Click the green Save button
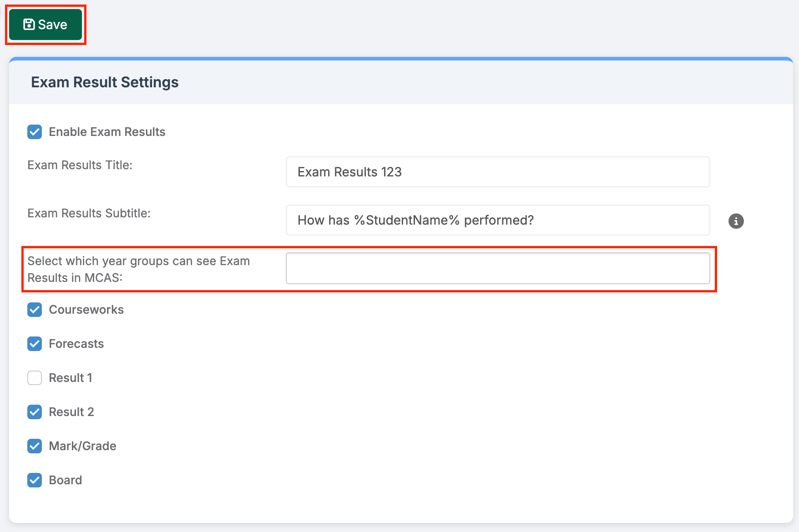The height and width of the screenshot is (532, 799). tap(46, 25)
